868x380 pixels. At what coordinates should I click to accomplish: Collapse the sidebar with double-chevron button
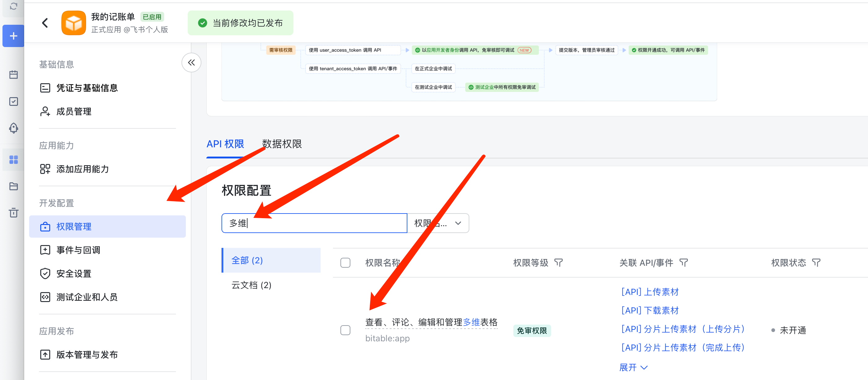pyautogui.click(x=191, y=63)
